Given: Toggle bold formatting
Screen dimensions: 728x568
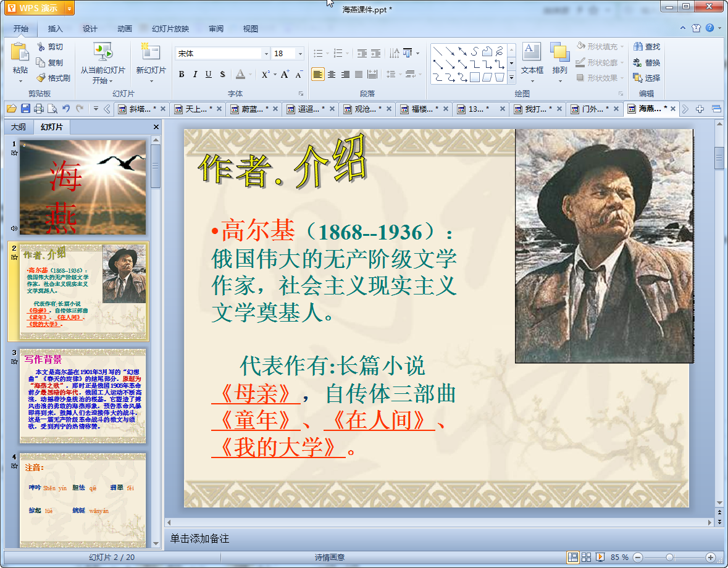Looking at the screenshot, I should tap(182, 74).
